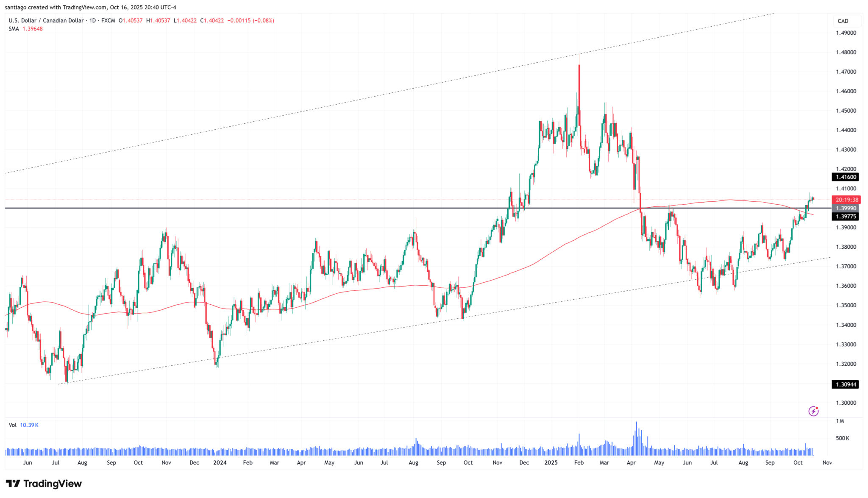Click the U.S. Dollar / Canadian Dollar title
The height and width of the screenshot is (498, 868).
(x=46, y=20)
